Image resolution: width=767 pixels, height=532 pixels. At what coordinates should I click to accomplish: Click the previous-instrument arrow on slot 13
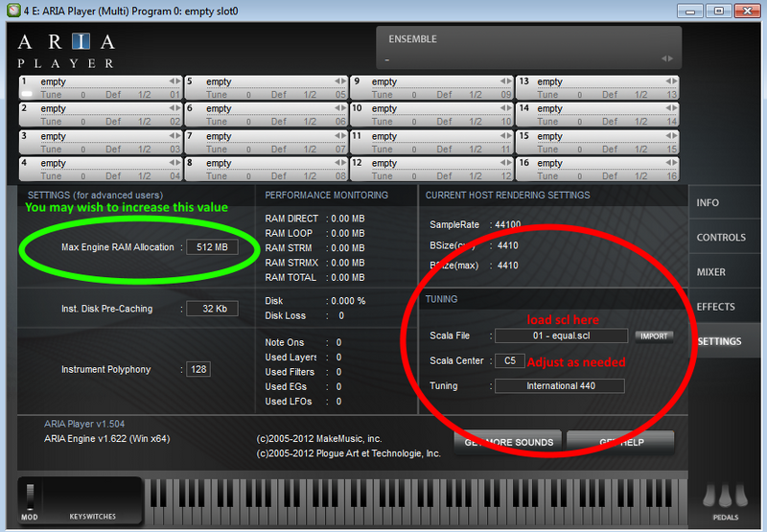click(x=668, y=81)
